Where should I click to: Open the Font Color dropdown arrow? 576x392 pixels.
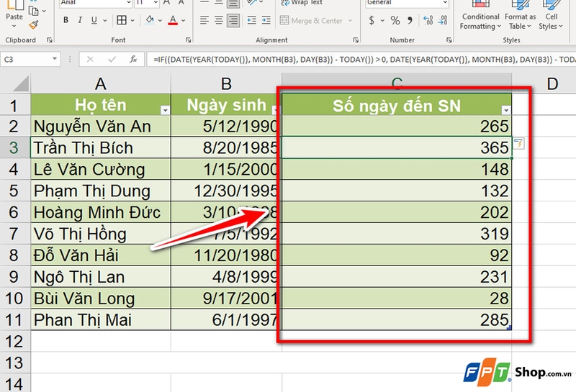[x=184, y=21]
